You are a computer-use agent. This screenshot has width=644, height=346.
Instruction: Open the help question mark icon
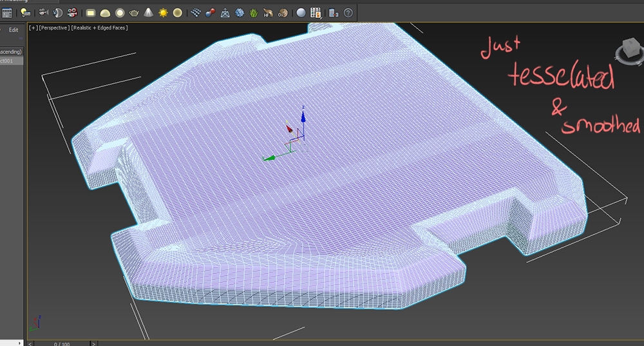coord(348,13)
